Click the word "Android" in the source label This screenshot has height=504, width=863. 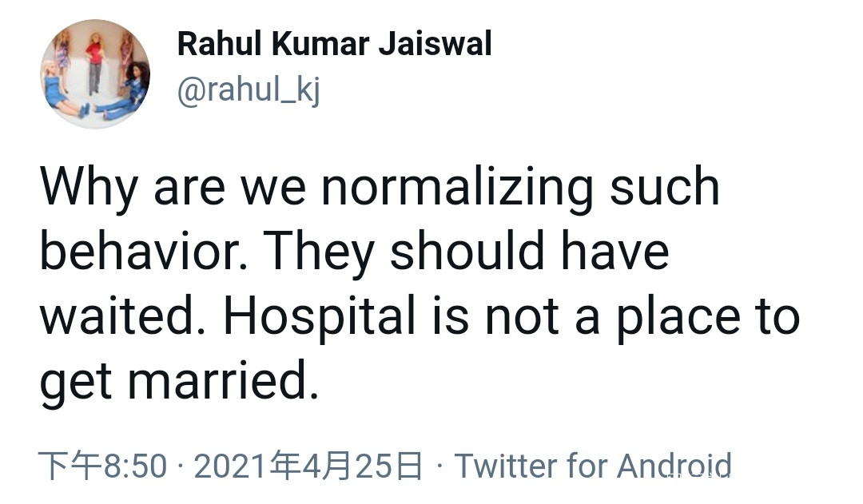tap(674, 466)
